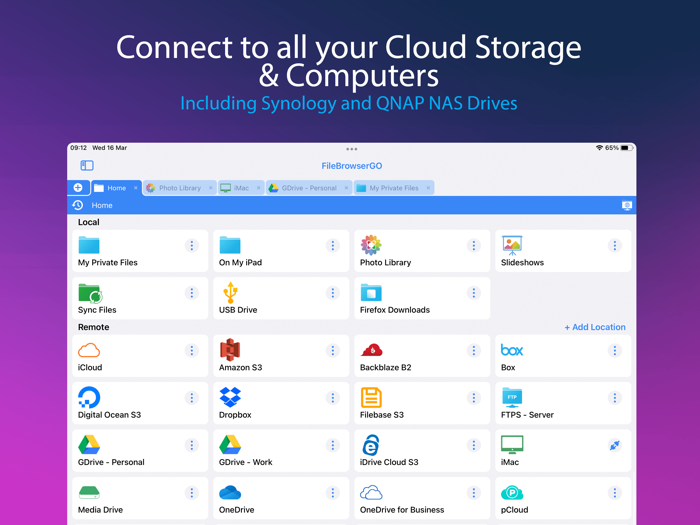Image resolution: width=700 pixels, height=525 pixels.
Task: Open the Backblaze B2 icon
Action: pos(371,350)
